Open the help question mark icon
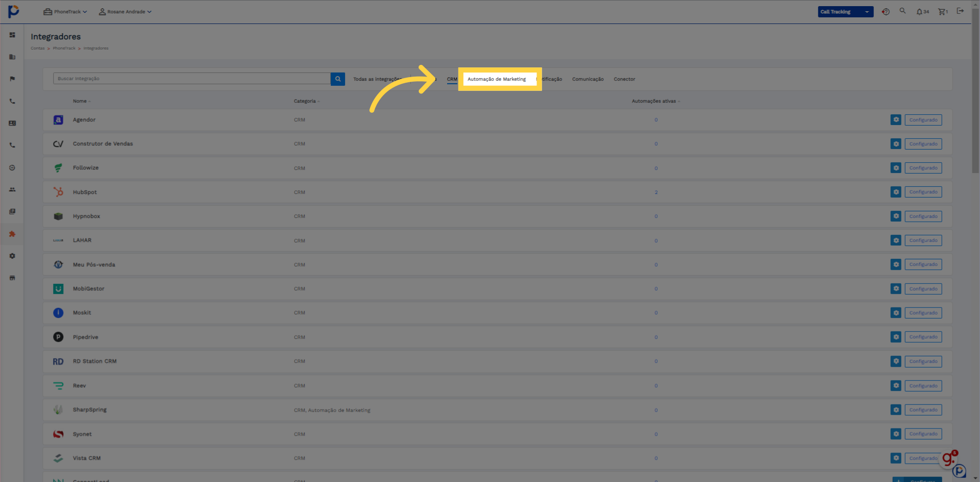The height and width of the screenshot is (482, 980). (886, 12)
